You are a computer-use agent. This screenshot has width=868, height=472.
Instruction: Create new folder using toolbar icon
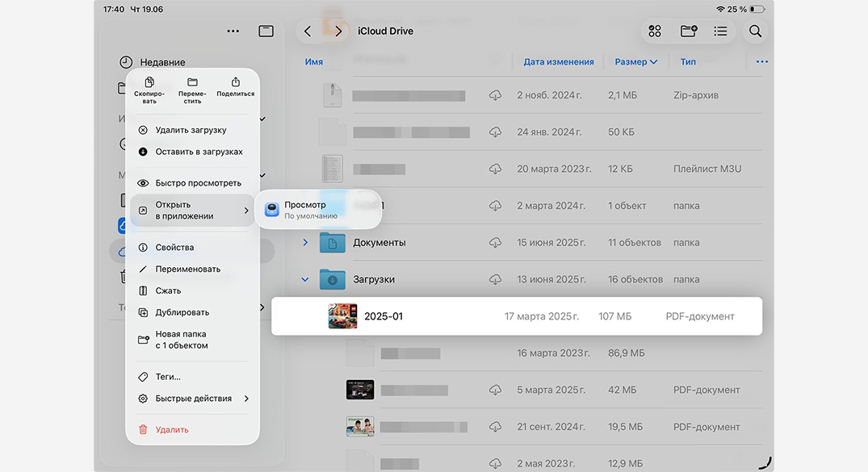coord(688,31)
